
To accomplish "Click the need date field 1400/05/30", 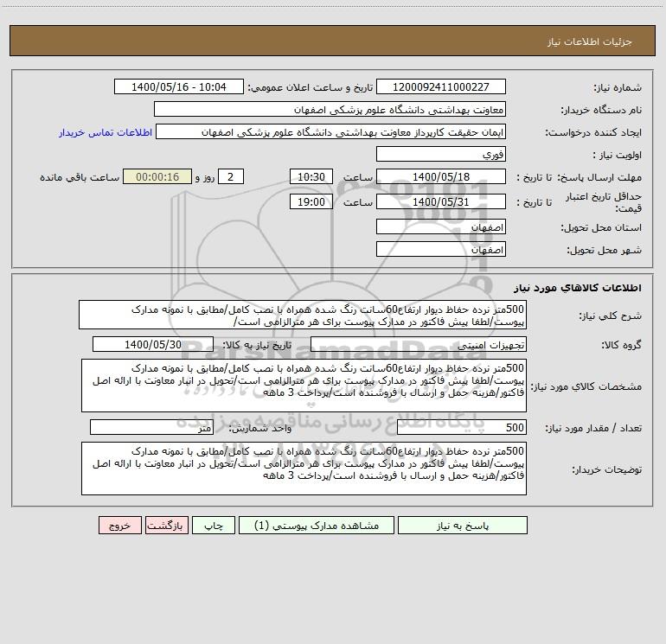I will pyautogui.click(x=153, y=344).
